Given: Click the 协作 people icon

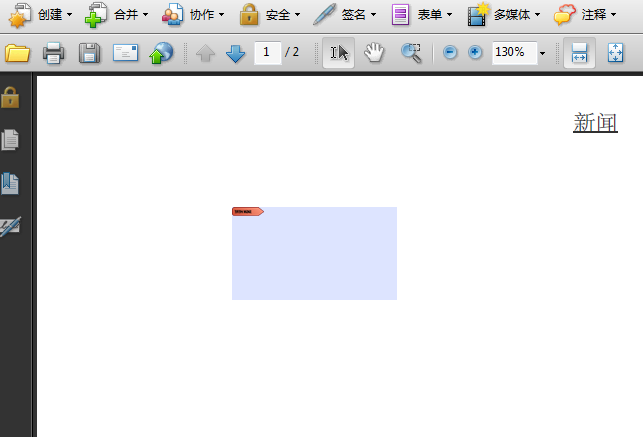Looking at the screenshot, I should click(x=172, y=15).
